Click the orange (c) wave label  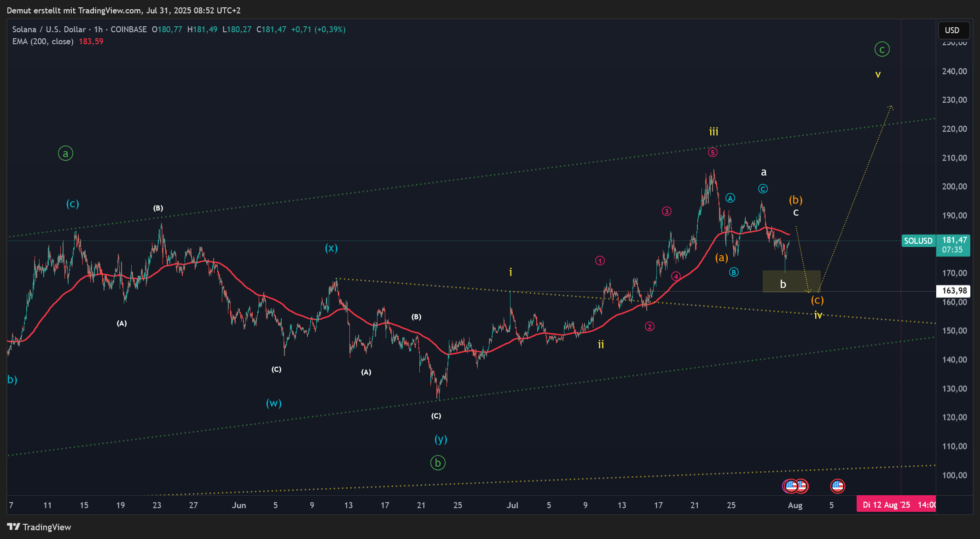tap(817, 300)
